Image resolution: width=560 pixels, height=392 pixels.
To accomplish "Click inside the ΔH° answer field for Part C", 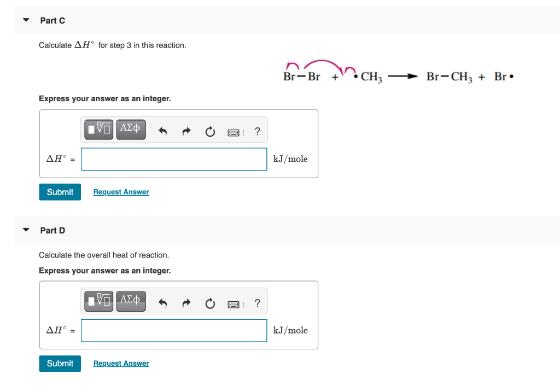I will click(173, 159).
